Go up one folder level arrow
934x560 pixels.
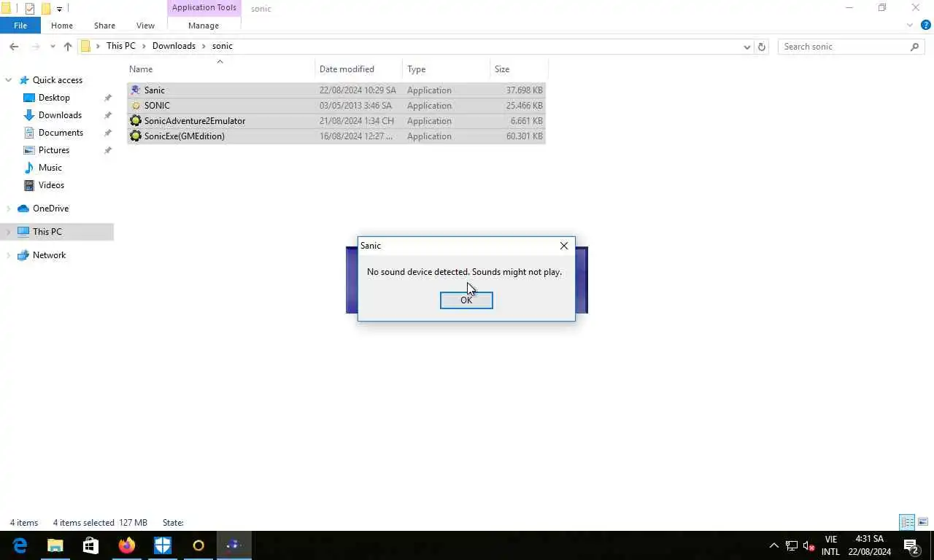(68, 47)
